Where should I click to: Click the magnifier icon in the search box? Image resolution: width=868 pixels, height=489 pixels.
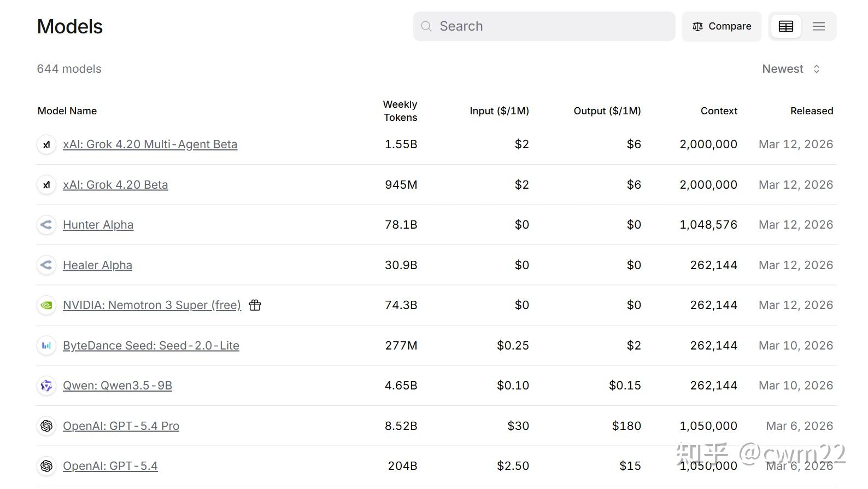click(x=426, y=26)
